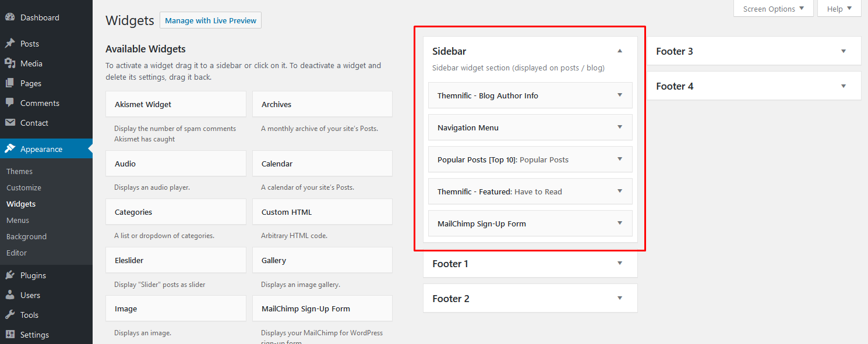The height and width of the screenshot is (344, 868).
Task: Click the Tools wrench icon
Action: [10, 315]
